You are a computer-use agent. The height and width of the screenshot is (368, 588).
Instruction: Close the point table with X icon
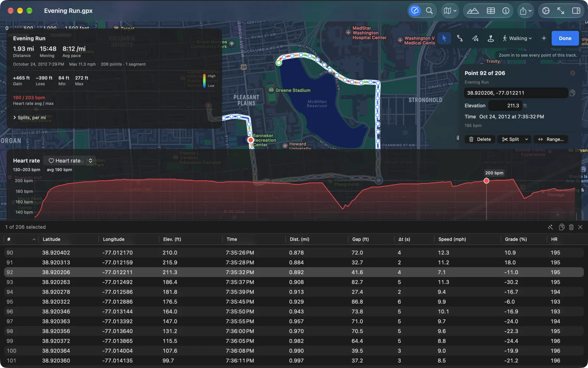[x=580, y=227]
